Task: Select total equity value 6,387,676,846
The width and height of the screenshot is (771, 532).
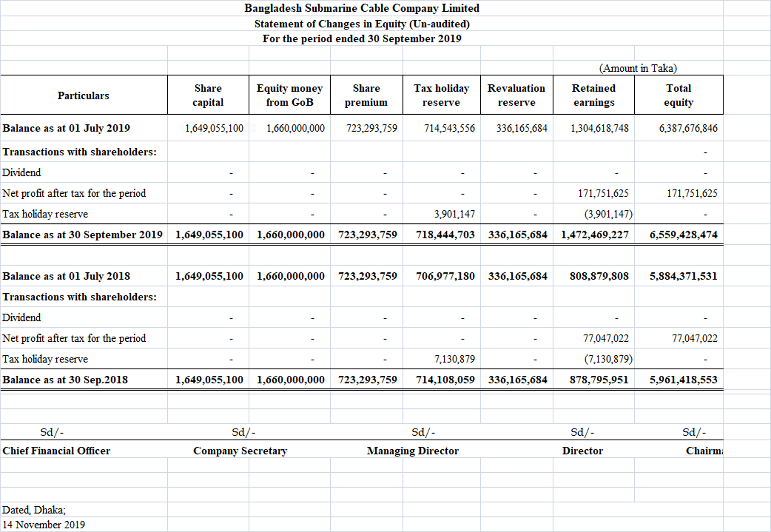Action: click(688, 128)
